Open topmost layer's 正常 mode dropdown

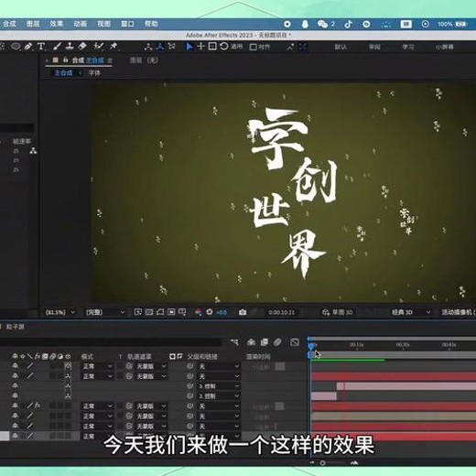pyautogui.click(x=98, y=366)
